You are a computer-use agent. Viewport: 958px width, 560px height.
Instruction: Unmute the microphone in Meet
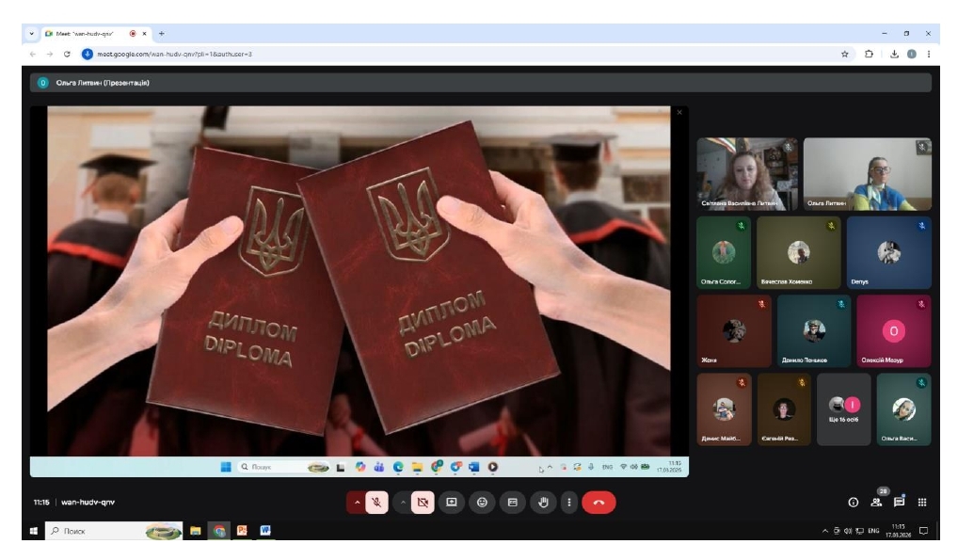(x=377, y=503)
